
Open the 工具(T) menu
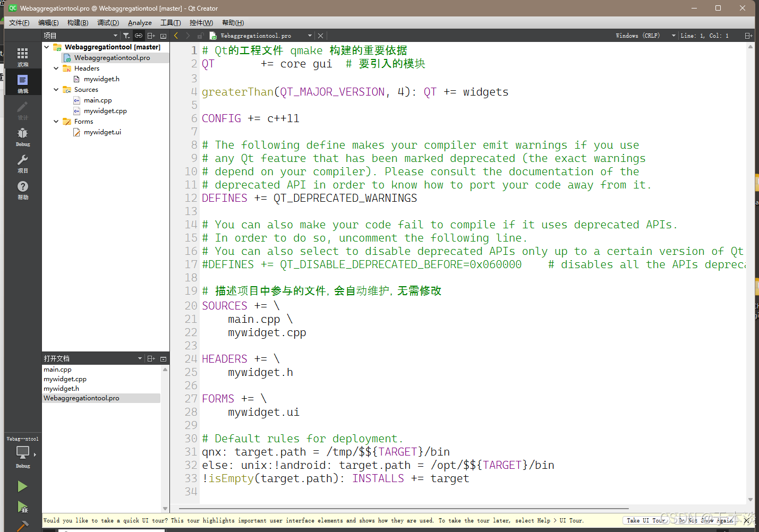pyautogui.click(x=170, y=22)
